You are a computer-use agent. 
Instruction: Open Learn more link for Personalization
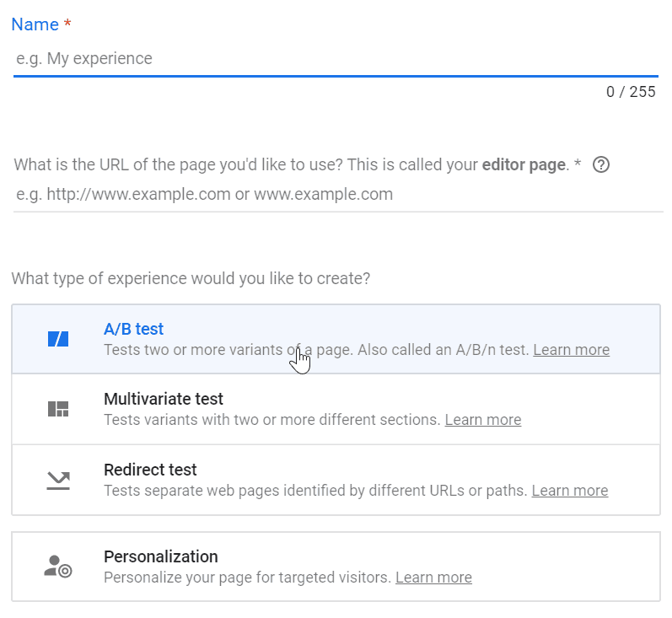(x=433, y=578)
